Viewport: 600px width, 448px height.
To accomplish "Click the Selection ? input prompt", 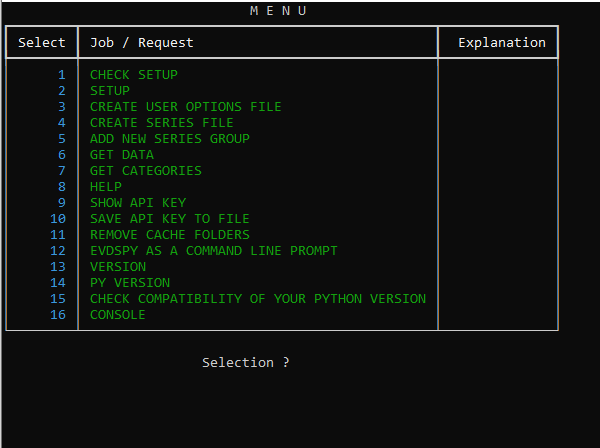I will (246, 362).
